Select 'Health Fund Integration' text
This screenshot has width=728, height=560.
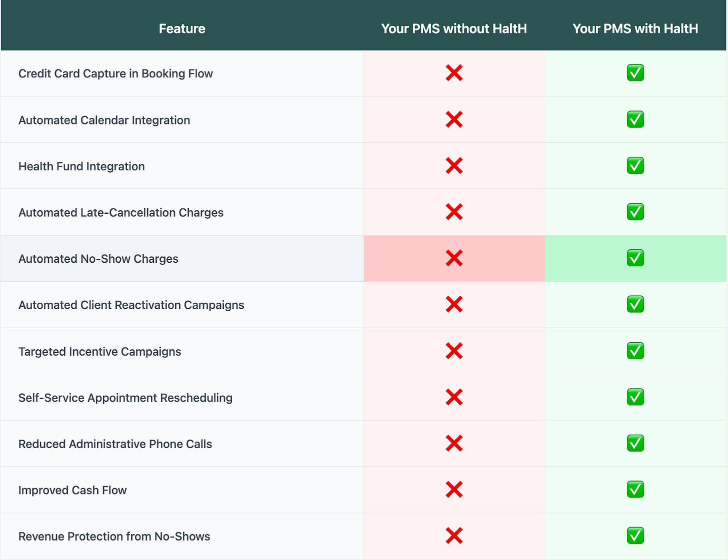coord(81,166)
